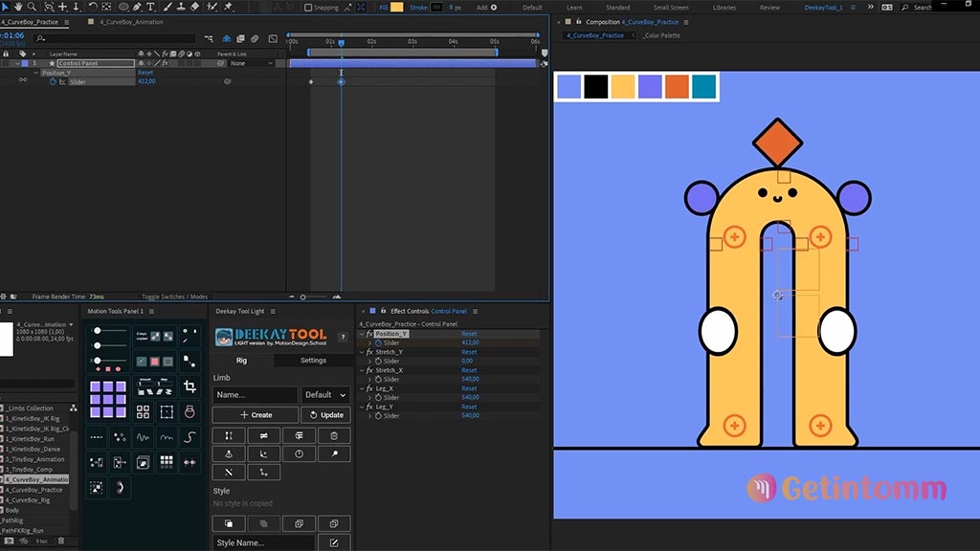Viewport: 980px width, 551px height.
Task: Click the trash icon in Deekay limb tools
Action: [334, 435]
